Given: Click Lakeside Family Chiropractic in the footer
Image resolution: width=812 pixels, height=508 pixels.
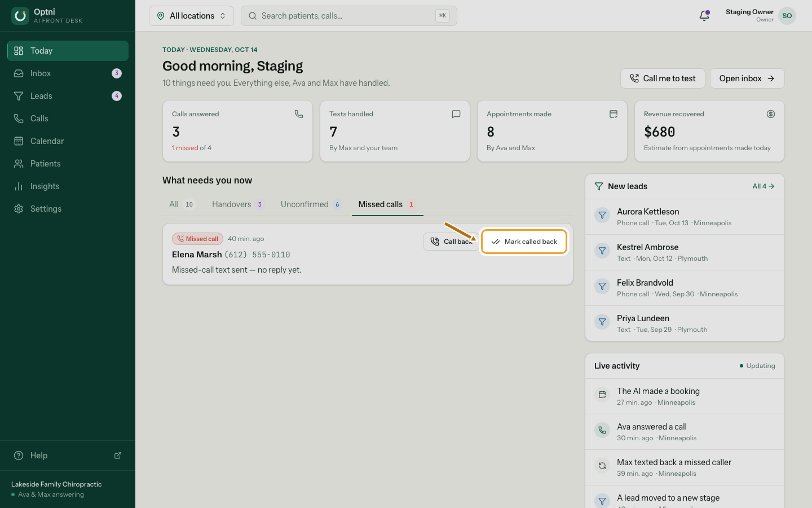Looking at the screenshot, I should [56, 484].
